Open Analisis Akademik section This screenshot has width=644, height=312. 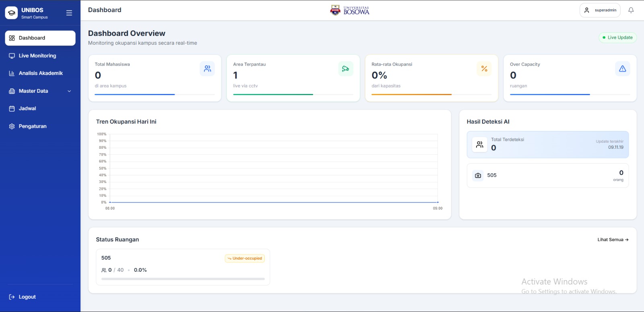(x=40, y=73)
